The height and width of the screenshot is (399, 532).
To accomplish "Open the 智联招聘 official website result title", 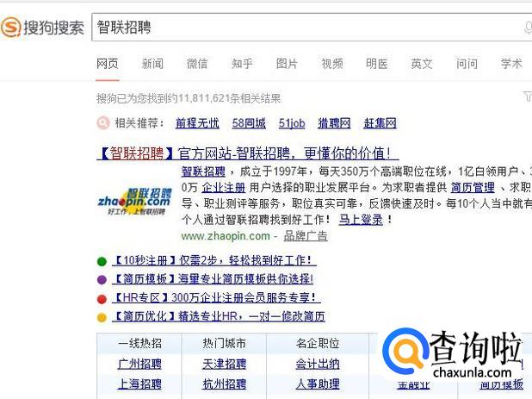I will pyautogui.click(x=248, y=153).
